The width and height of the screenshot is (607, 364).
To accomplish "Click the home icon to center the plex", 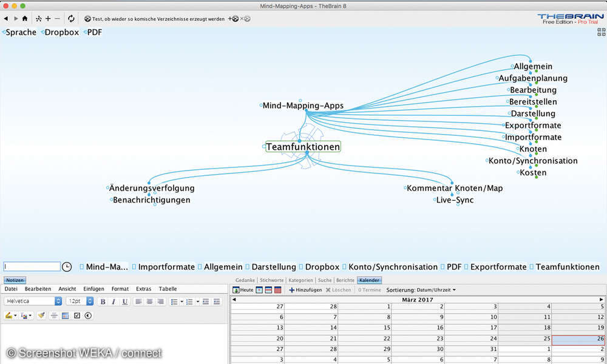I will point(24,19).
